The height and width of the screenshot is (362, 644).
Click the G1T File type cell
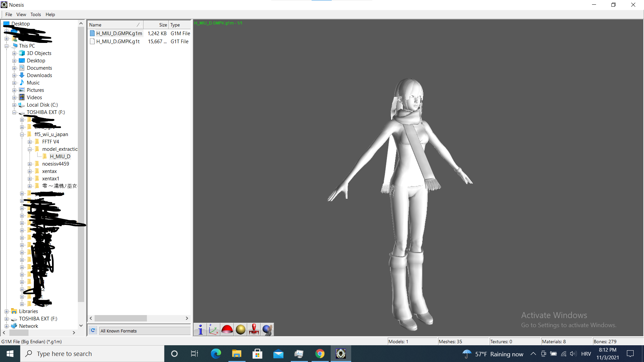point(179,42)
